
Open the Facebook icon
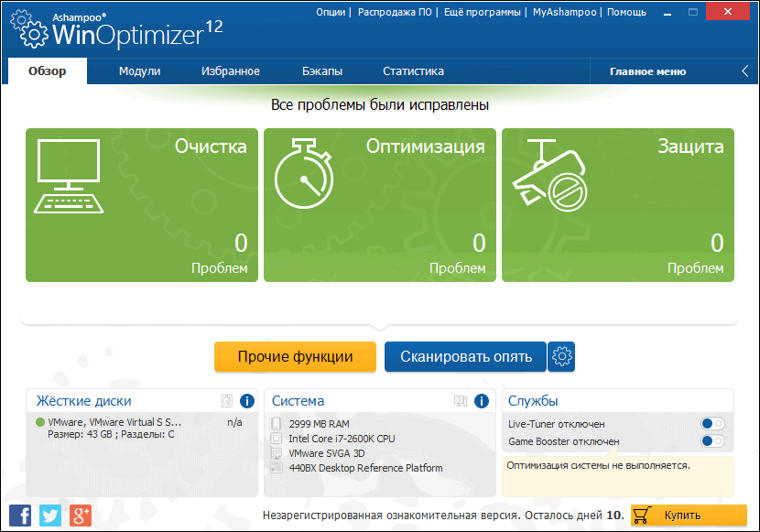pyautogui.click(x=20, y=516)
